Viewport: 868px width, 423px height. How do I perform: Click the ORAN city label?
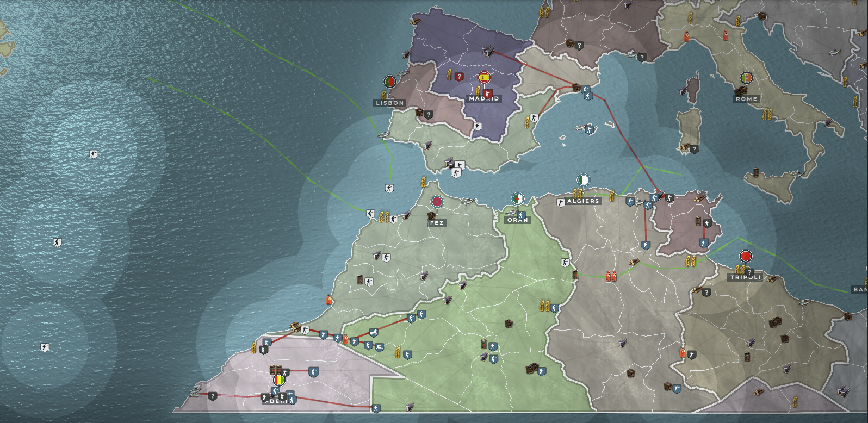coord(517,220)
